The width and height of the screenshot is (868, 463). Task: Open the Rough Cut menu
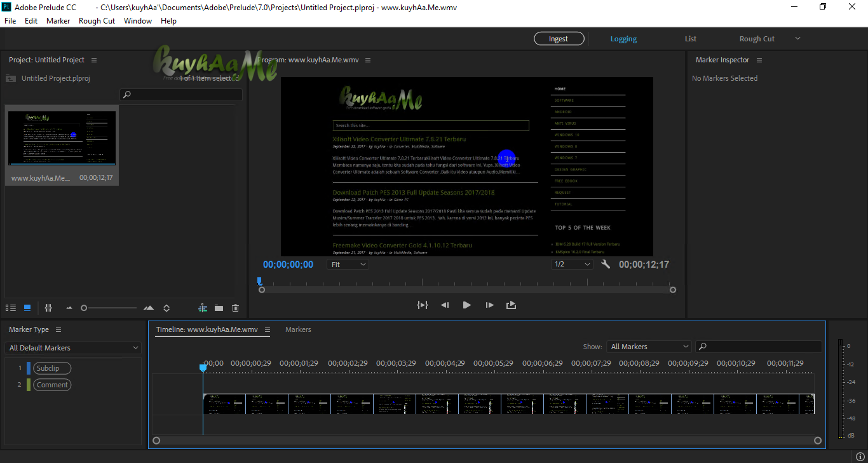[97, 20]
